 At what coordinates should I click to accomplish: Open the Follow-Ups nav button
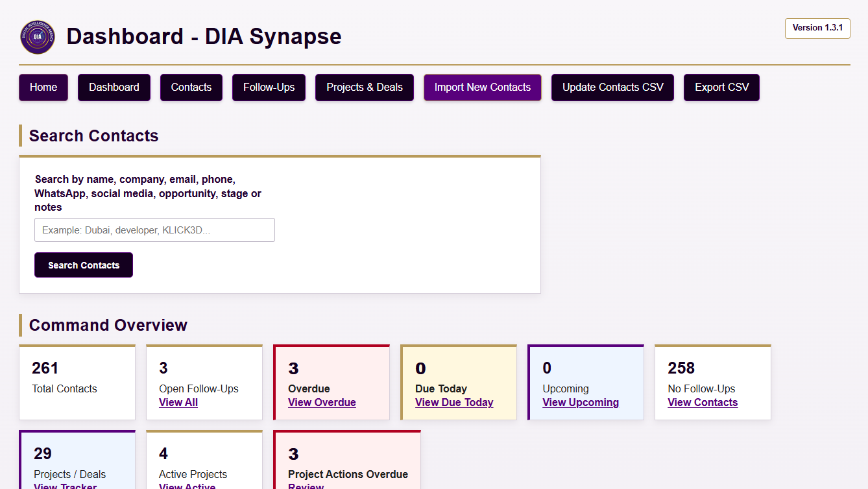coord(269,88)
